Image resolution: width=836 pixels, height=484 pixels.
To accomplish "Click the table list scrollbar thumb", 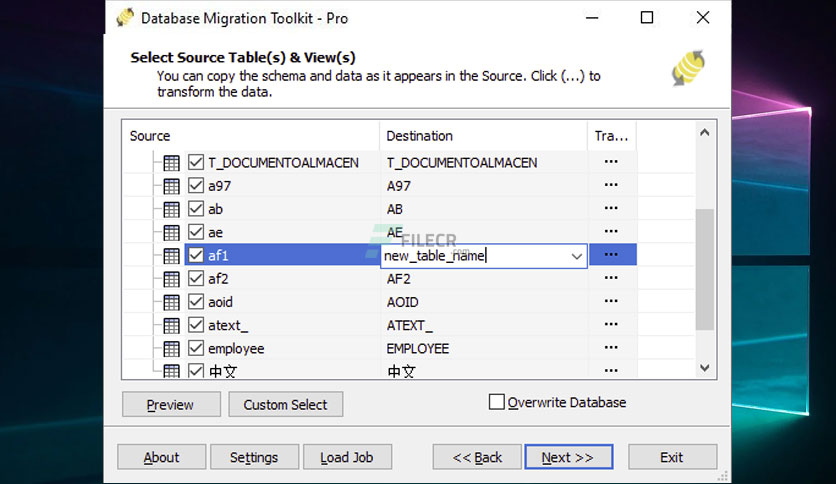I will 704,269.
